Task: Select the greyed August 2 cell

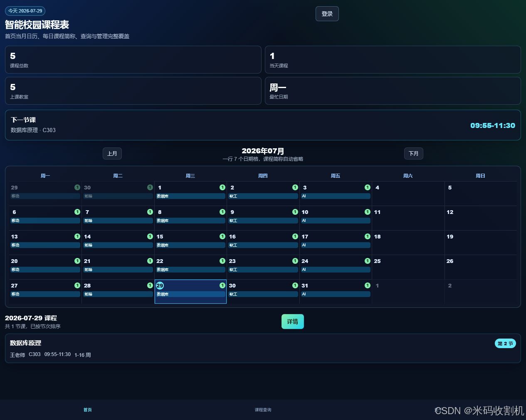Action: pyautogui.click(x=481, y=292)
